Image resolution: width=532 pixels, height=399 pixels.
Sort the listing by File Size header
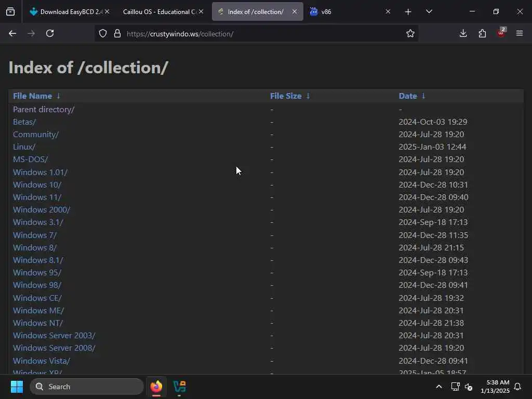(286, 96)
